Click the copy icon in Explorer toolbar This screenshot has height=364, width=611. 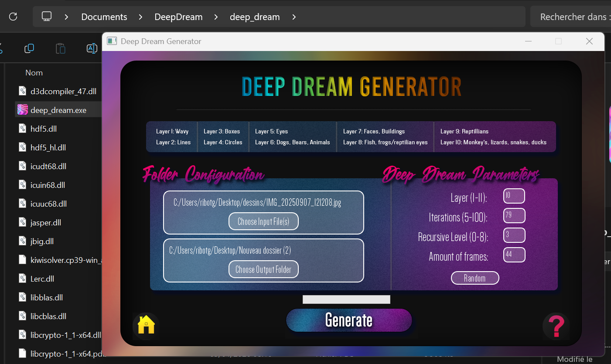tap(29, 48)
